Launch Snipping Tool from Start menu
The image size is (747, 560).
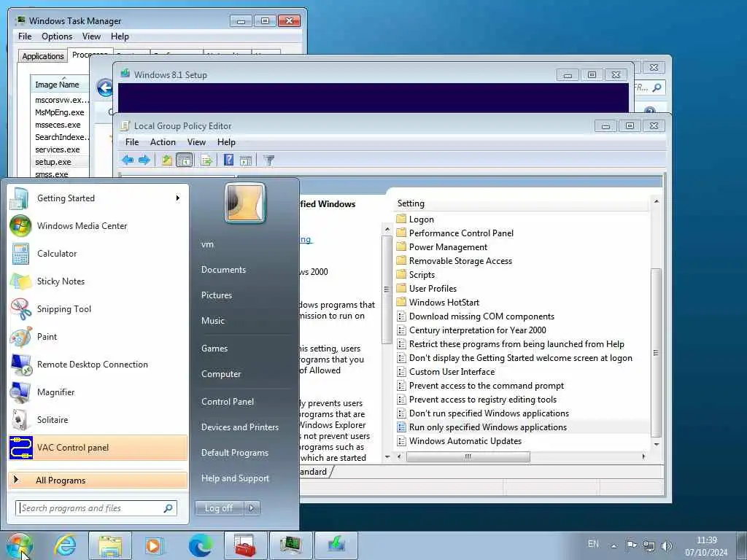click(98, 308)
